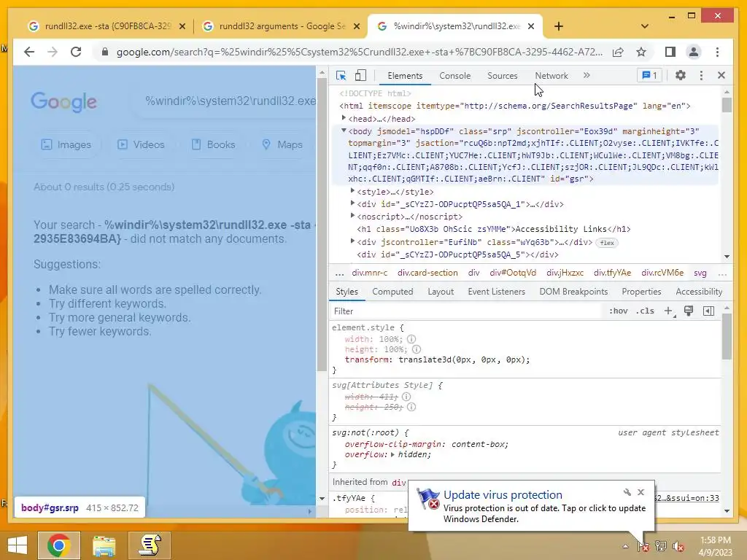Toggle the device toolbar icon
This screenshot has height=560, width=747.
[360, 75]
